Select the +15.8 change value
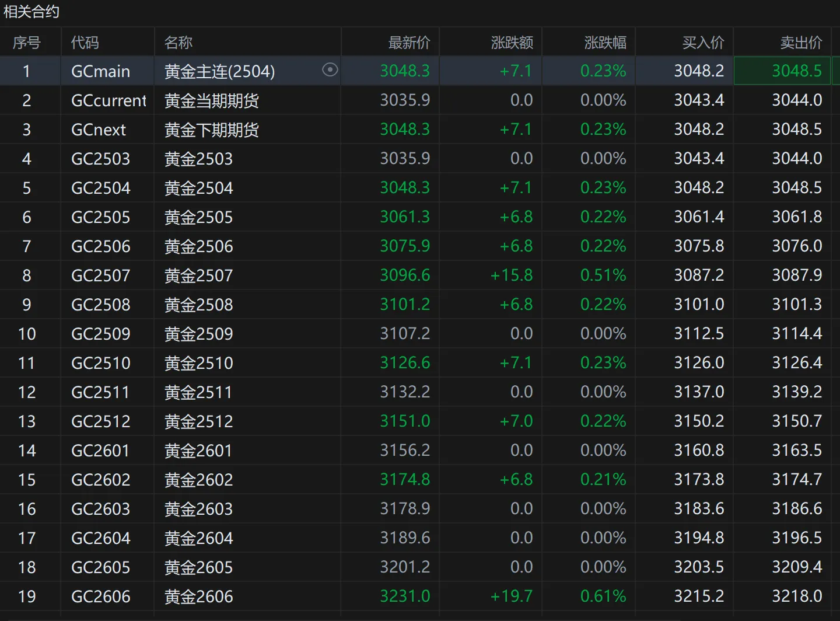This screenshot has height=621, width=840. pyautogui.click(x=512, y=275)
